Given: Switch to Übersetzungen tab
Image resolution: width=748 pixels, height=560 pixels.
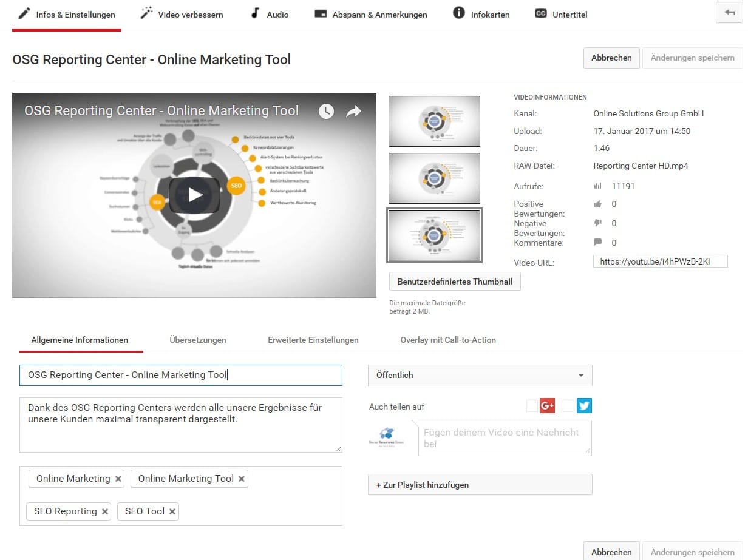Looking at the screenshot, I should 198,340.
